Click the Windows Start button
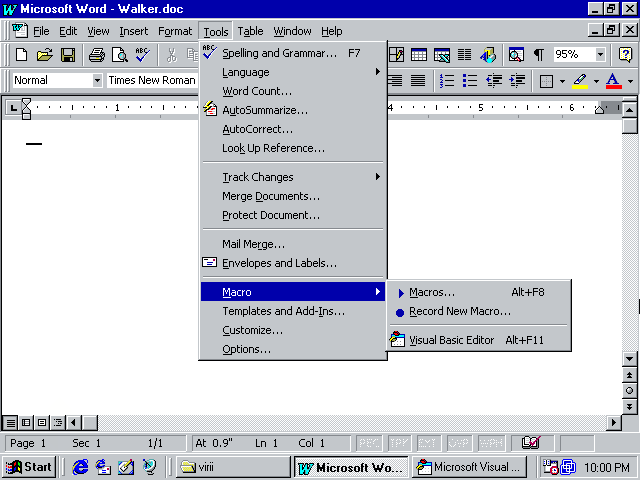 pos(29,467)
